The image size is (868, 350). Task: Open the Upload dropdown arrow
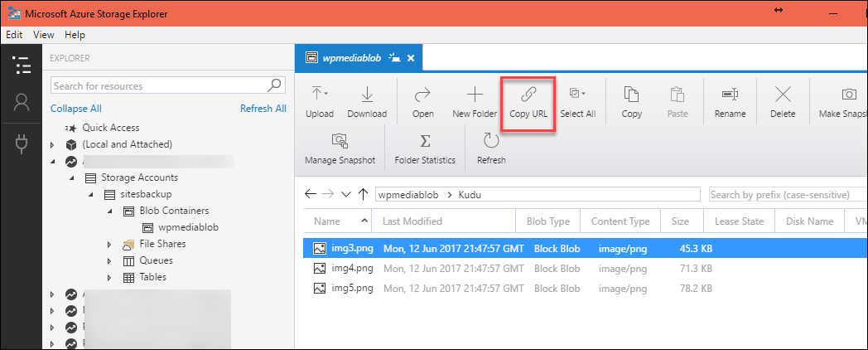325,92
